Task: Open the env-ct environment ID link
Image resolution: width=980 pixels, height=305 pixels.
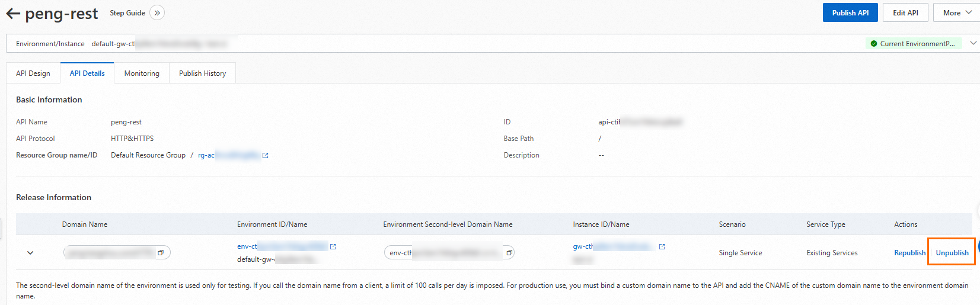Action: click(x=282, y=246)
